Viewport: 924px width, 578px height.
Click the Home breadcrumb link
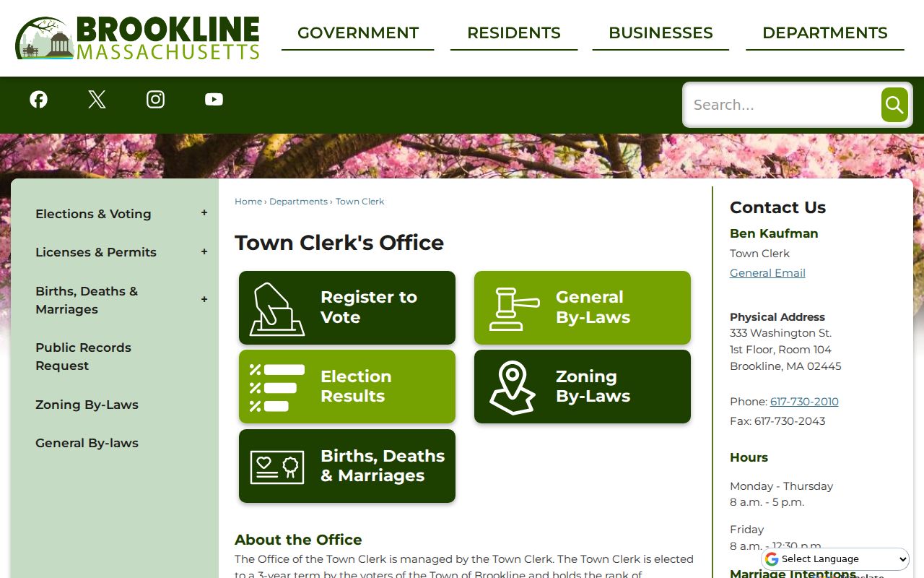[248, 202]
